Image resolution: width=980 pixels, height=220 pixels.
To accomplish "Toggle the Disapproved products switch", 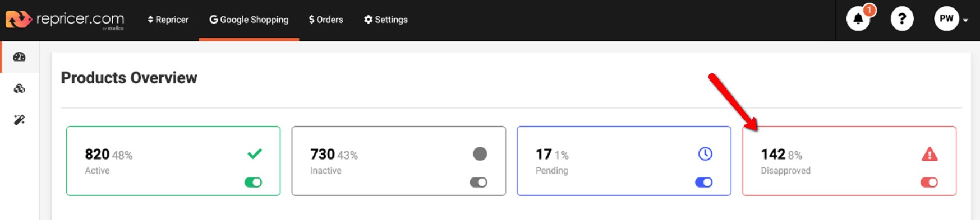I will [929, 182].
